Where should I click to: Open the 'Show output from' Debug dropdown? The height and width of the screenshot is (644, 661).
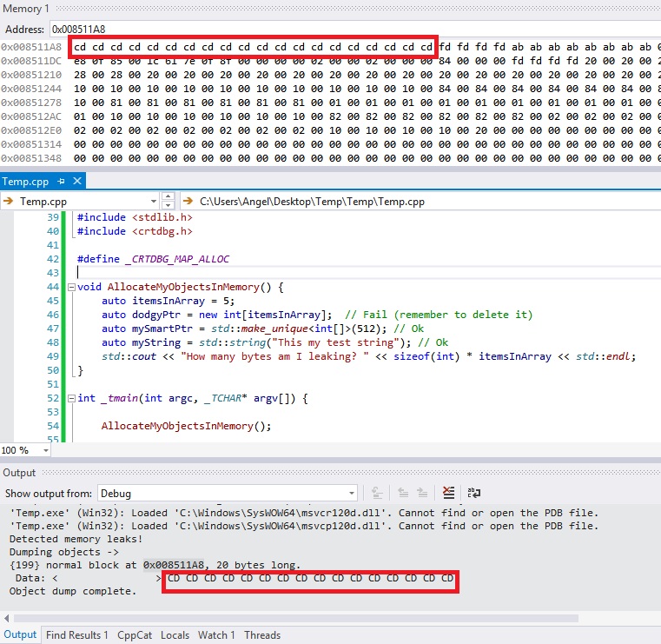(x=350, y=493)
